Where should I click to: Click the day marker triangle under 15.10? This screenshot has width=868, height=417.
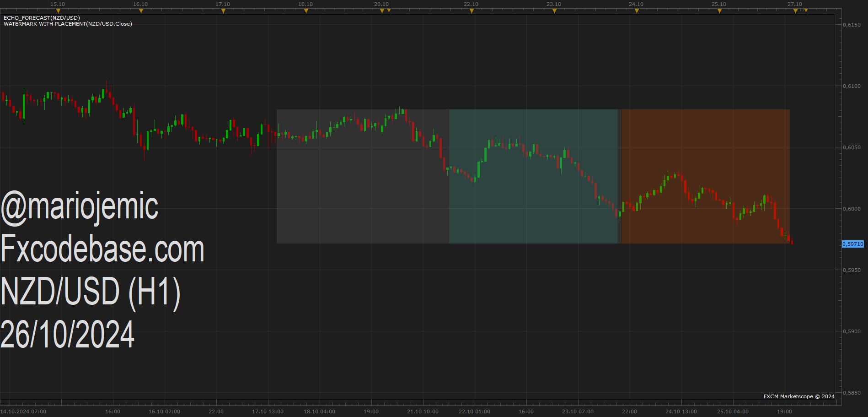58,11
